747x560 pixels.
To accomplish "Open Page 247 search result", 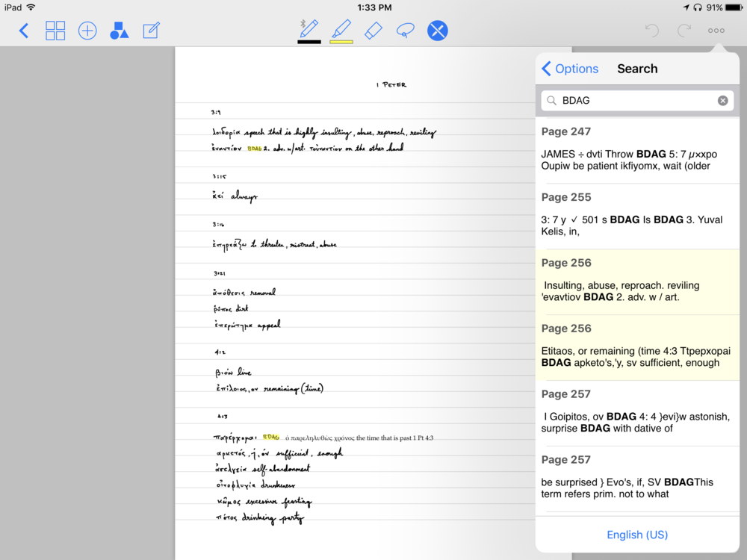I will (637, 150).
